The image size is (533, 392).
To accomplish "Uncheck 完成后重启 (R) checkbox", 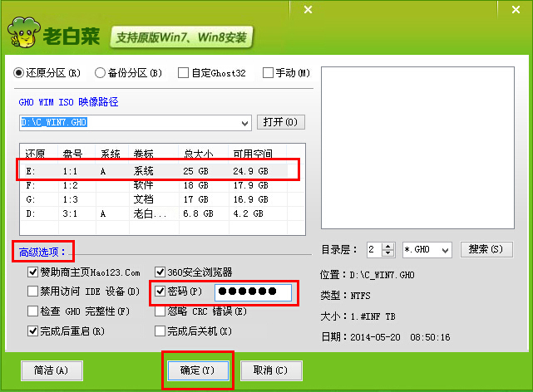I will tap(32, 331).
